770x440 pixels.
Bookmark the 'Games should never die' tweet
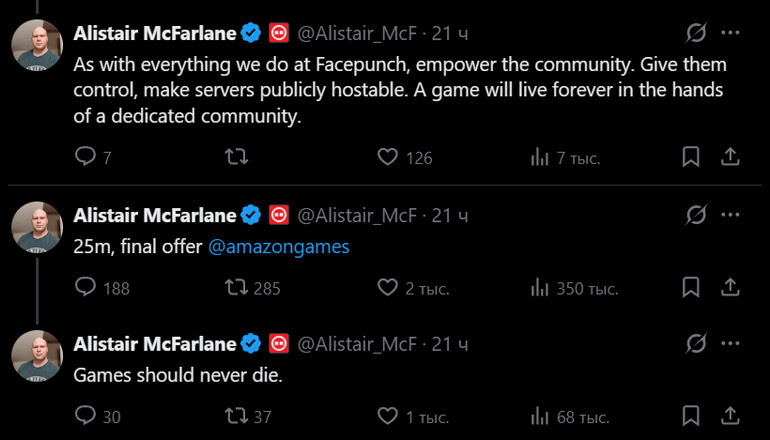click(x=690, y=416)
